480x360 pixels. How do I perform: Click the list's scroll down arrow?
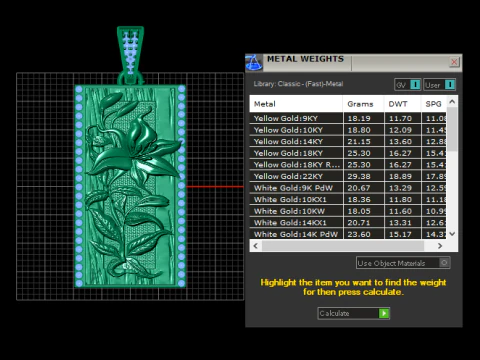tap(452, 234)
